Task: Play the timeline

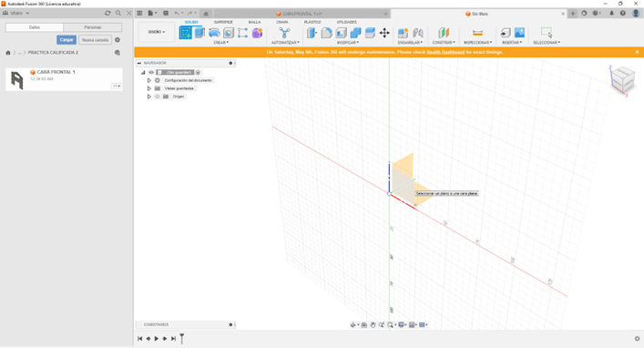Action: click(x=157, y=339)
